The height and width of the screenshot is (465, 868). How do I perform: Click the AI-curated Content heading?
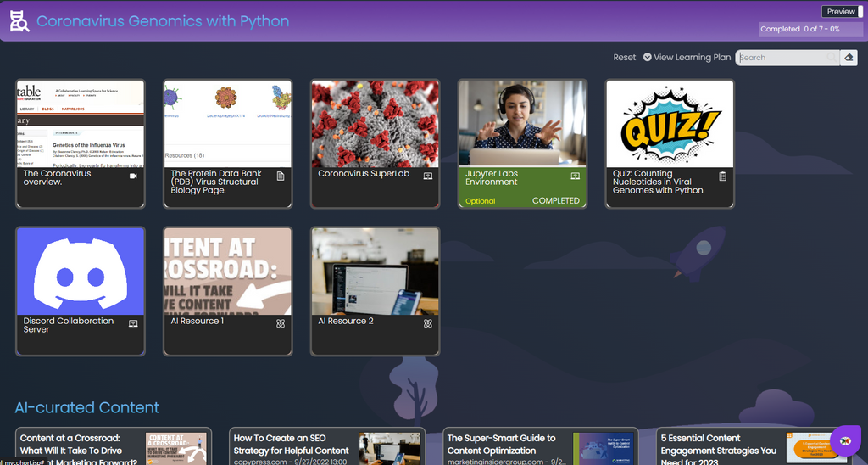(87, 407)
